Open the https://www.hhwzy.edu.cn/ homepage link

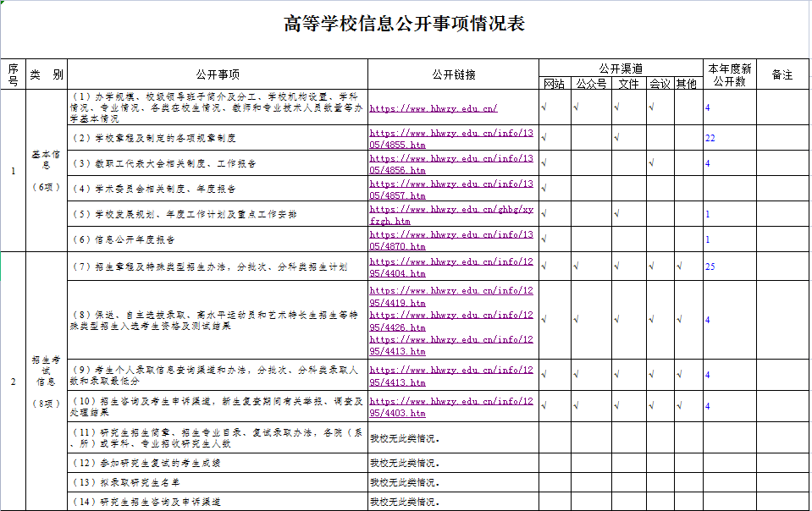(433, 108)
